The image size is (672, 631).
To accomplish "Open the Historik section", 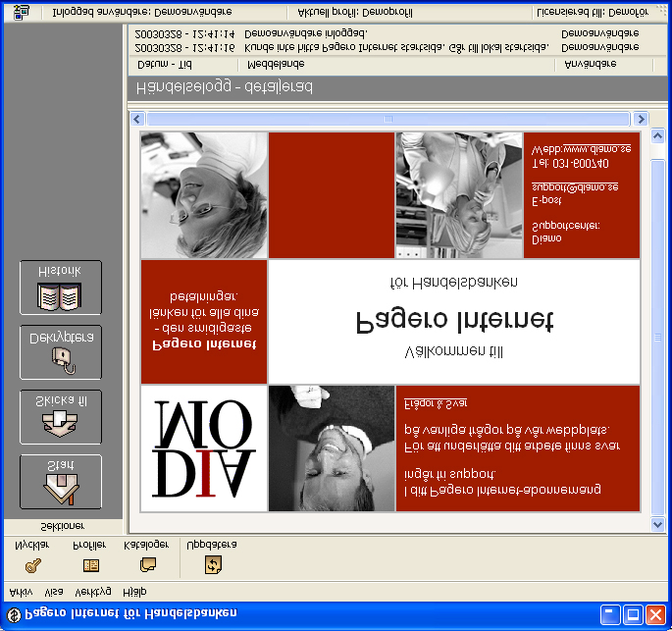I will click(x=61, y=288).
